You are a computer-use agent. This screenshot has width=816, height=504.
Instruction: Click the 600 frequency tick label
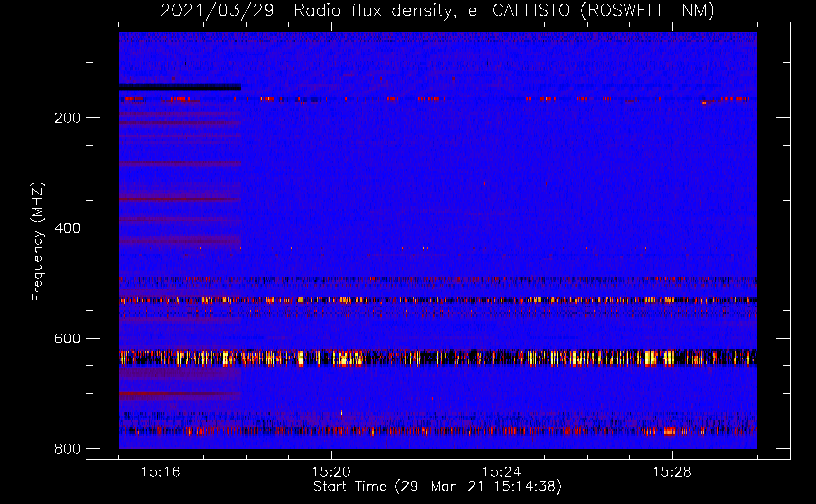[68, 338]
